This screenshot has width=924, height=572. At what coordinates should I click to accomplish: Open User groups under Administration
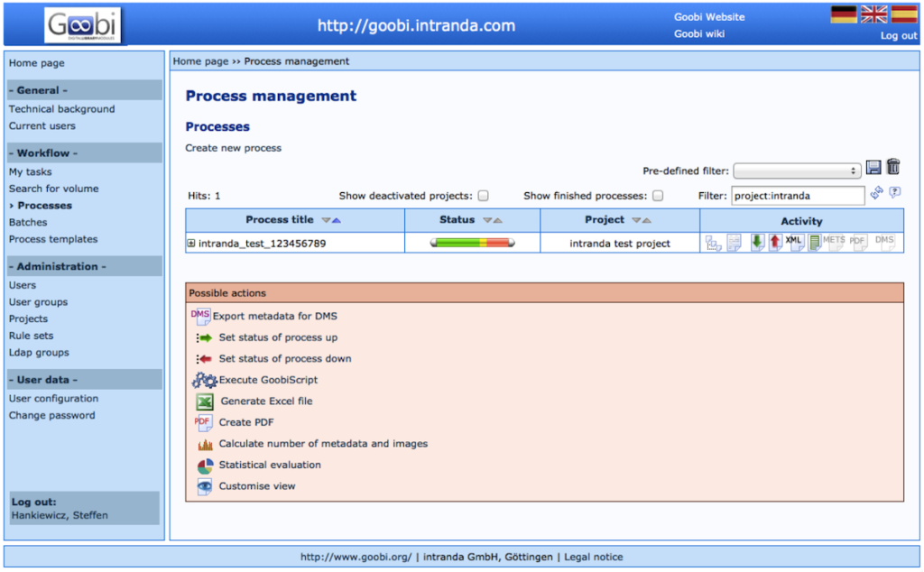(38, 302)
